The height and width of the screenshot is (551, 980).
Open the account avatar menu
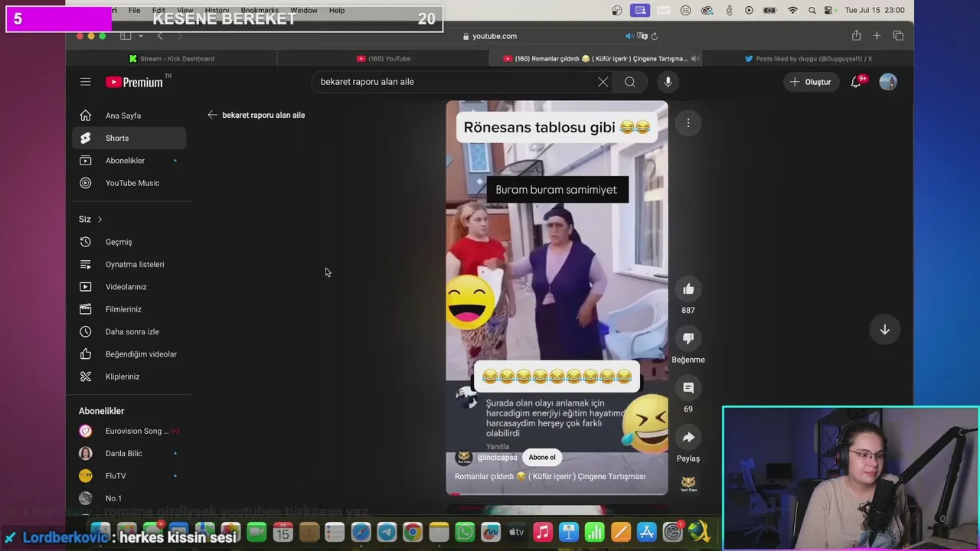[x=888, y=82]
